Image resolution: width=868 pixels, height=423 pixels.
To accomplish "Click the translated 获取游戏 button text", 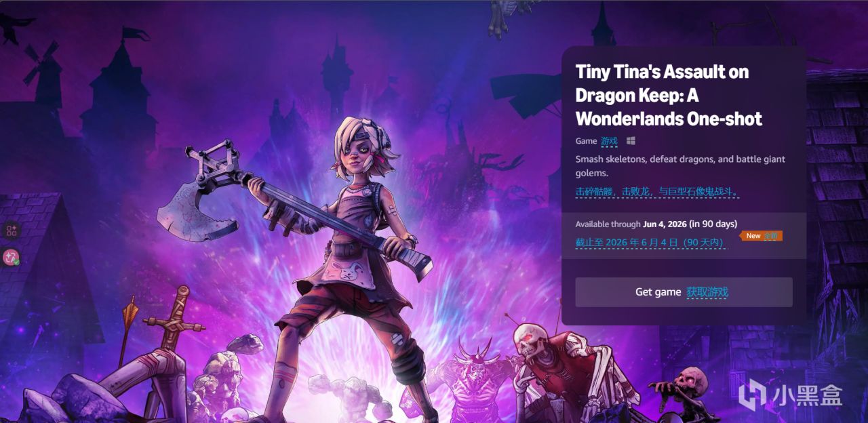I will pos(707,292).
